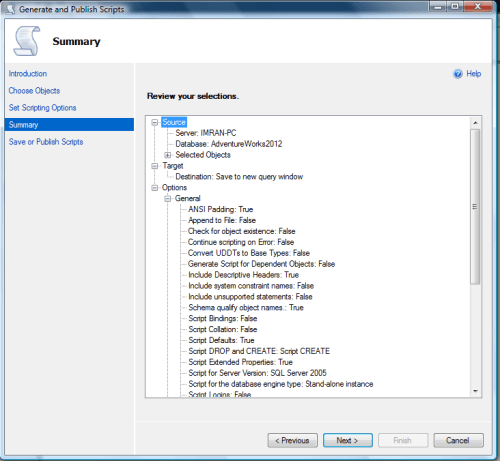
Task: Go to the Introduction page
Action: coord(28,74)
